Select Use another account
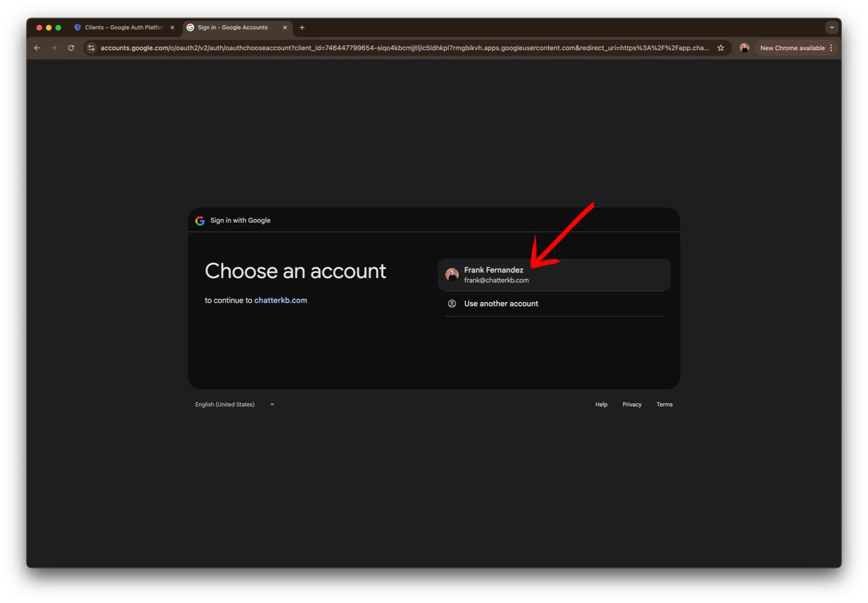Viewport: 868px width, 603px height. pos(554,304)
